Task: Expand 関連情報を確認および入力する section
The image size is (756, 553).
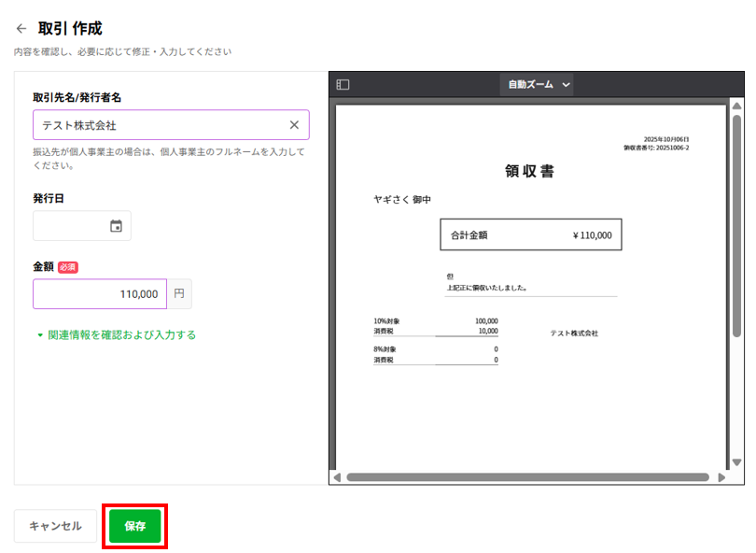Action: point(117,335)
